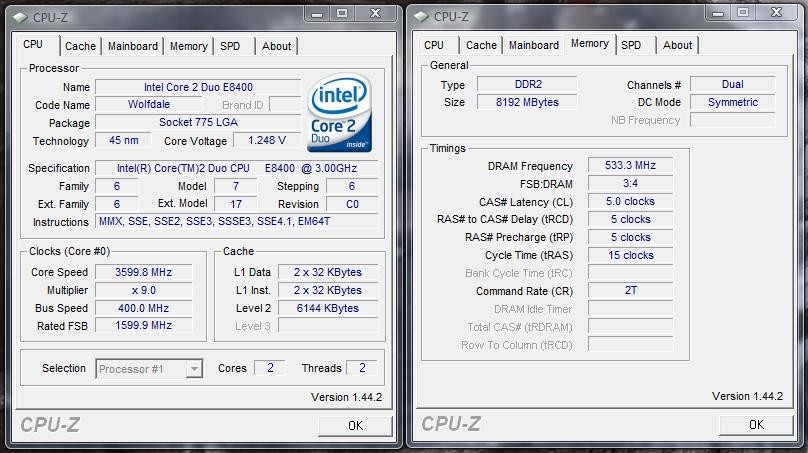Click the Revision value 'C0'
This screenshot has height=453, width=808.
352,204
